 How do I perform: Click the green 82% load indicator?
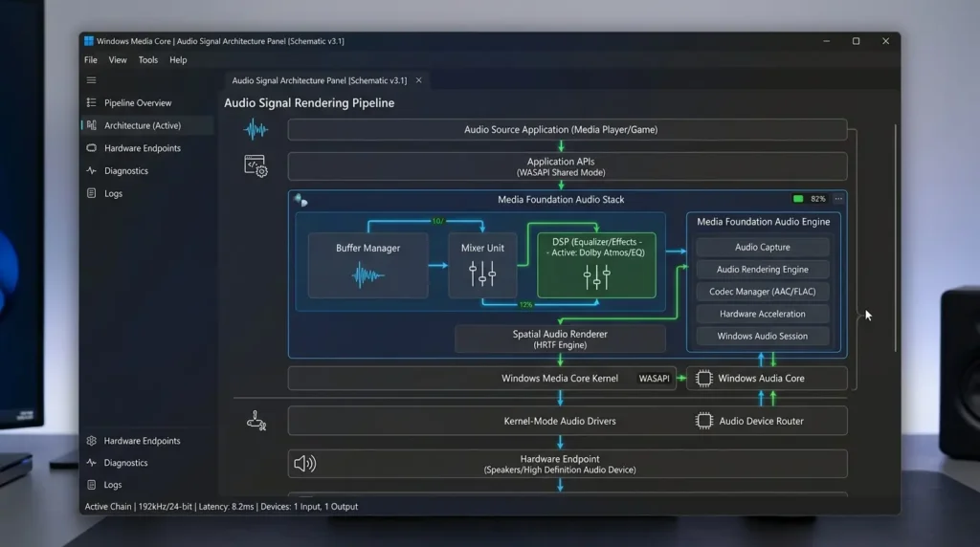point(798,199)
